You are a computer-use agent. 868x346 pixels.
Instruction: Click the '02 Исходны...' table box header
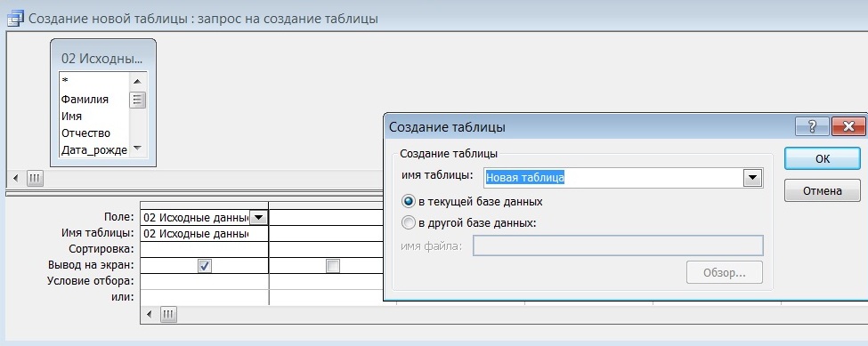coord(103,58)
